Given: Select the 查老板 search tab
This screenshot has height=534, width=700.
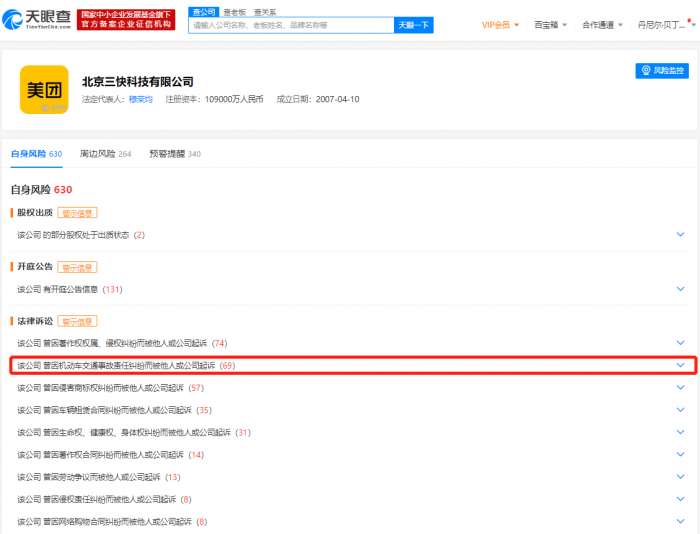Looking at the screenshot, I should coord(234,12).
